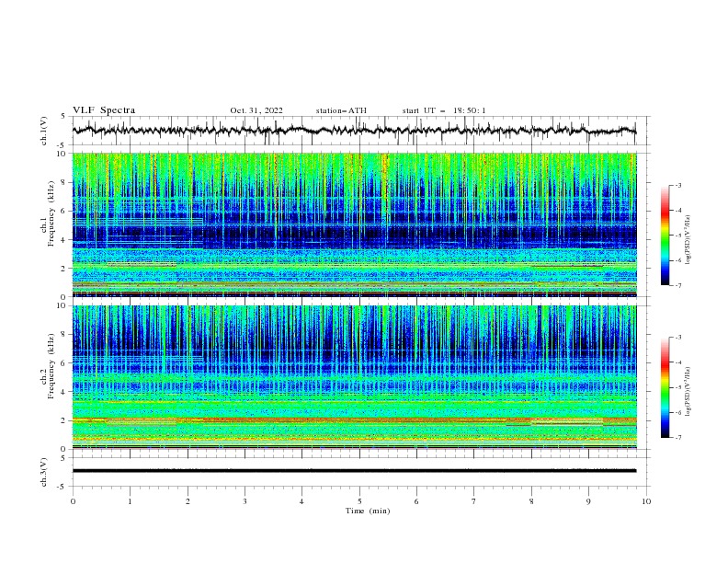728x563 pixels.
Task: Click the ch.1 spectrogram color scale bar
Action: pos(665,236)
